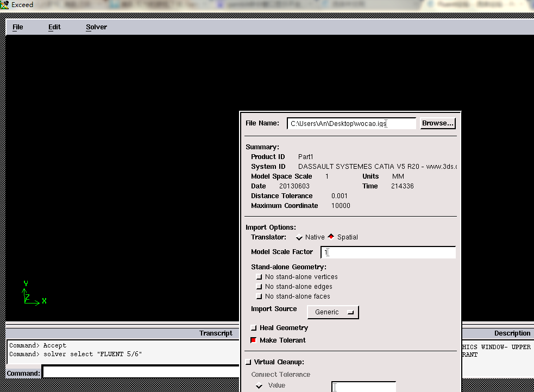Click the Command input field
Image resolution: width=534 pixels, height=392 pixels.
(x=140, y=373)
